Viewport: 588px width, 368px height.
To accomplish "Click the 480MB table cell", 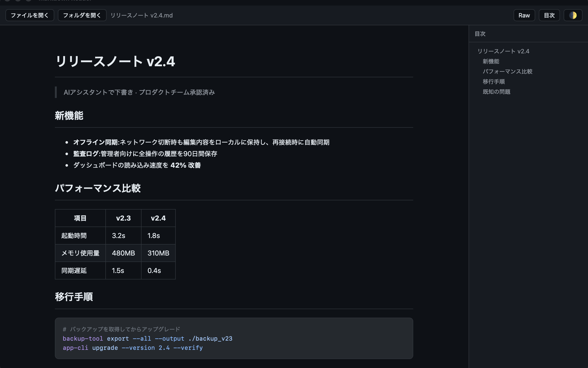I will [123, 253].
